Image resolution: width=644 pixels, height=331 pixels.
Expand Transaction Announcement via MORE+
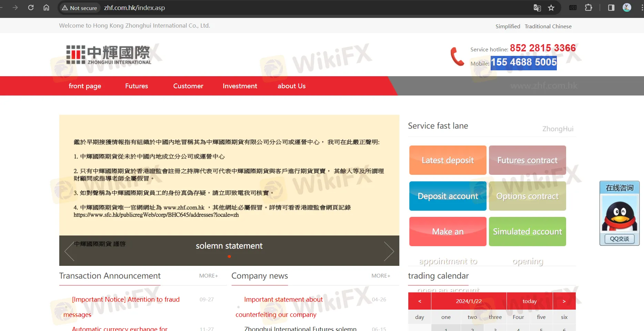click(208, 275)
